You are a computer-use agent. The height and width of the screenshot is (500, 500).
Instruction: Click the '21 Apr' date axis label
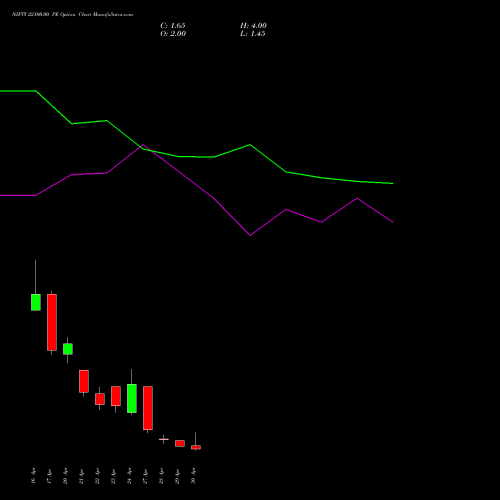pos(81,476)
